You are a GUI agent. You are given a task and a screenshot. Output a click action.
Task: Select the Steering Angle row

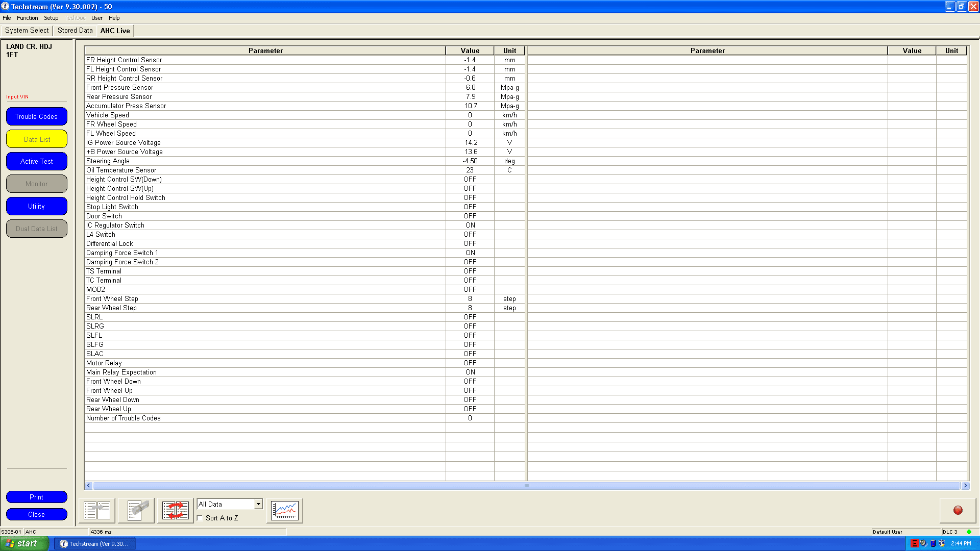pyautogui.click(x=305, y=161)
